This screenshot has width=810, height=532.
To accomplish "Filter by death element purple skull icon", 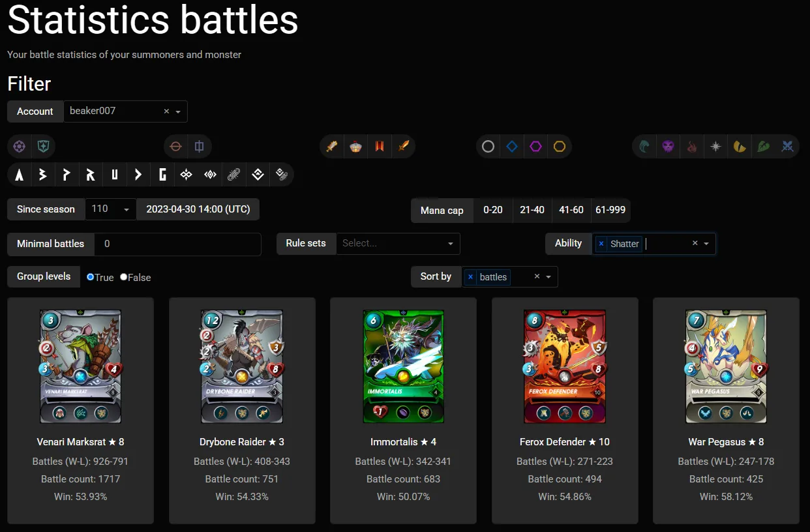I will click(668, 147).
